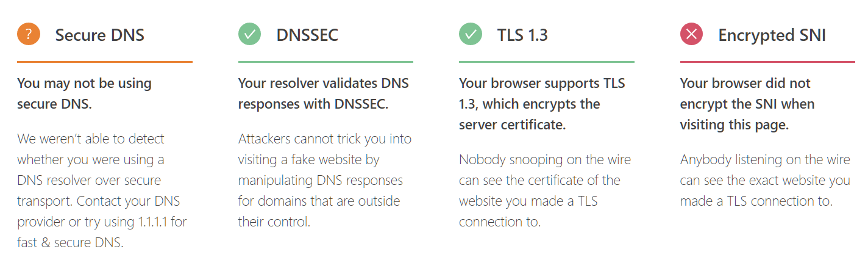Click "Your browser supports TLS 1.3" summary

[542, 104]
